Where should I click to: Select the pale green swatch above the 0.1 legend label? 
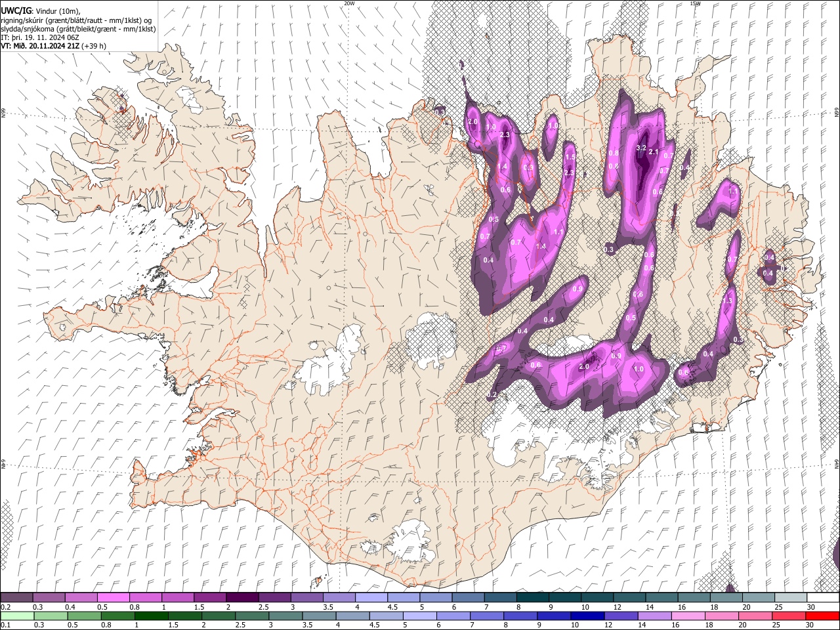(x=16, y=616)
